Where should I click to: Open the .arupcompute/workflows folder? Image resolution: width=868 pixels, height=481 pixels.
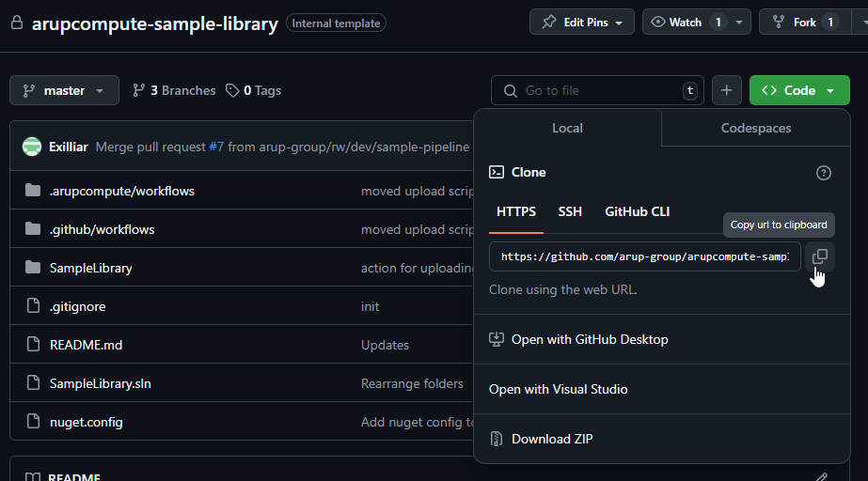click(122, 191)
